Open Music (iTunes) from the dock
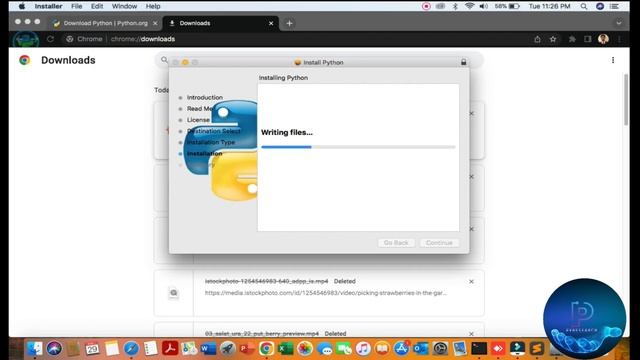The image size is (640, 360). (x=363, y=349)
